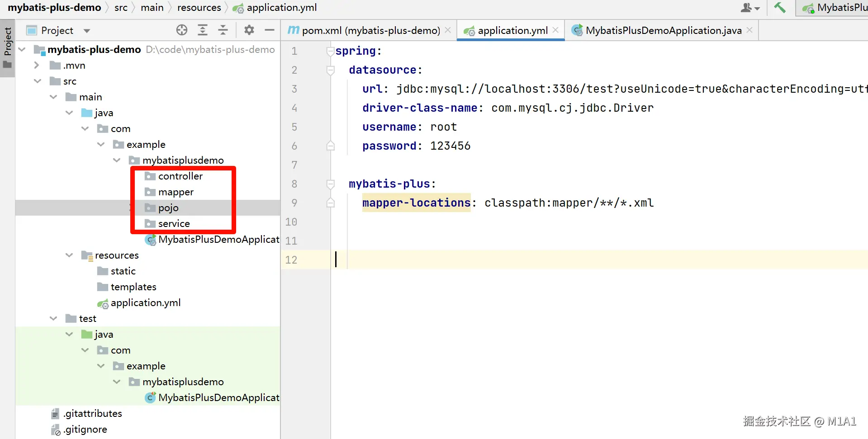Collapse the src folder
The width and height of the screenshot is (868, 439).
(x=38, y=81)
